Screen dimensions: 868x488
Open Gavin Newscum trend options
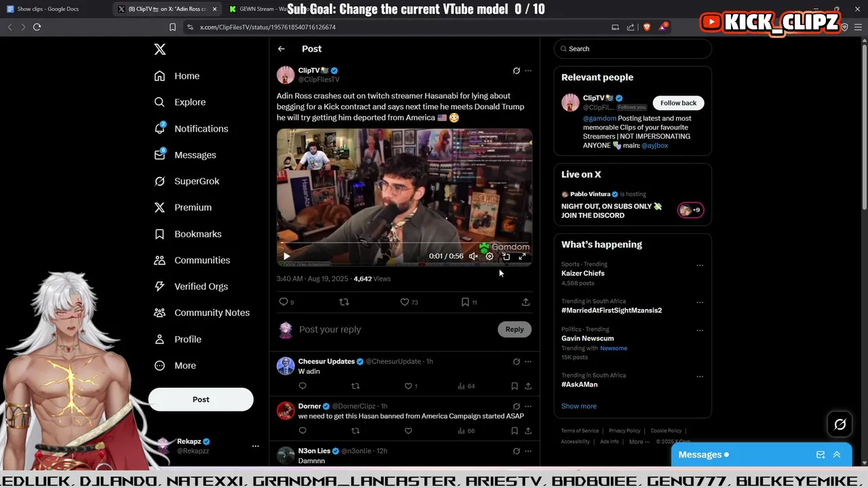[700, 331]
